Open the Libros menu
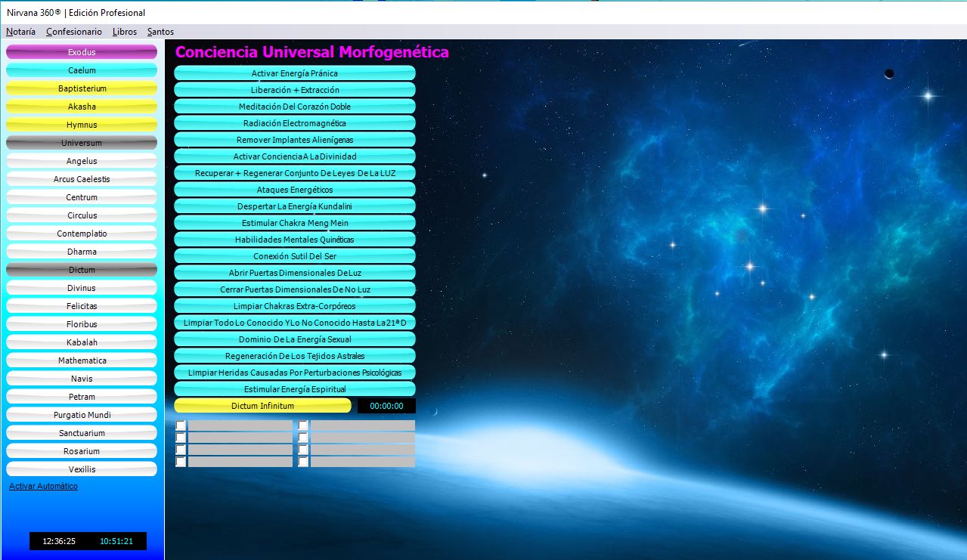This screenshot has height=560, width=967. coord(125,32)
